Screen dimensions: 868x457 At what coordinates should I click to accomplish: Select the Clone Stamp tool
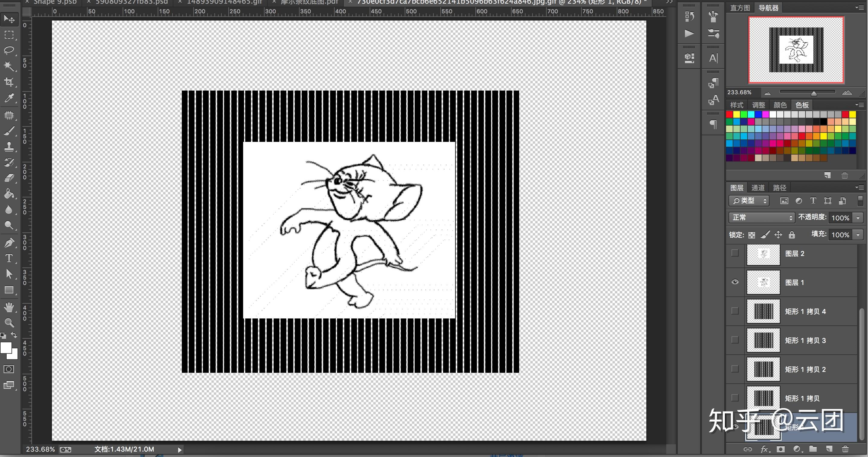[9, 146]
